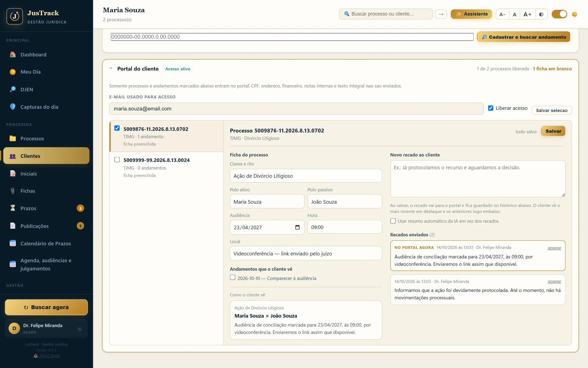
Task: Click the Salvar selecao button
Action: tap(552, 110)
